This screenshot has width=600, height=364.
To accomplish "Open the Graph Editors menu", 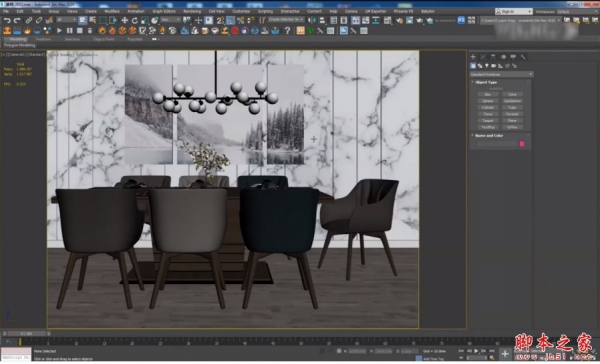I will pyautogui.click(x=164, y=11).
